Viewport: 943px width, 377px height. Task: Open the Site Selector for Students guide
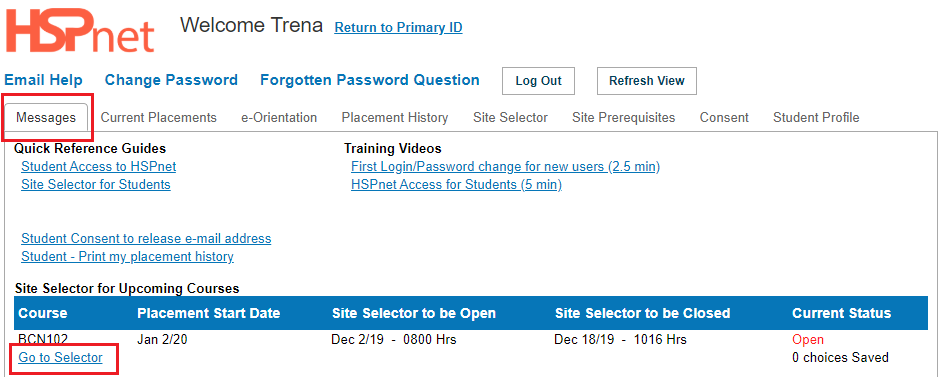click(96, 185)
